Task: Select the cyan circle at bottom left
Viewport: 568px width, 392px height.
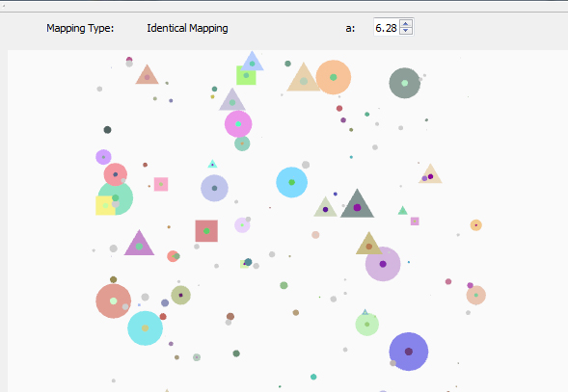Action: pos(145,327)
